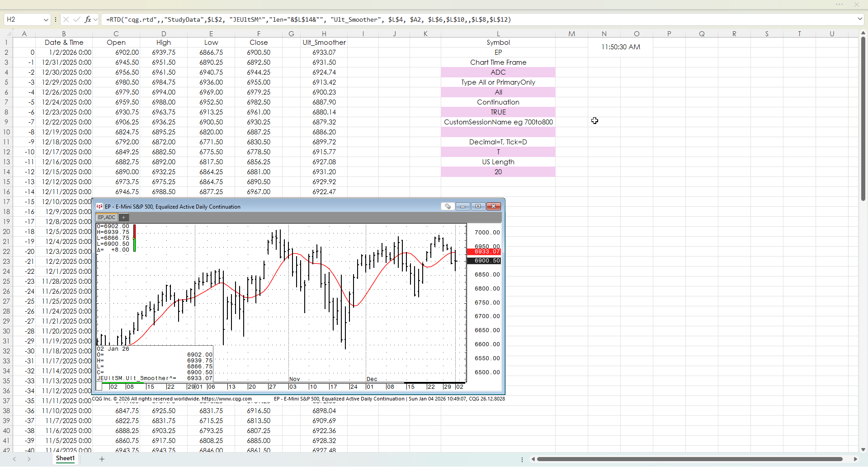Image resolution: width=868 pixels, height=467 pixels.
Task: Confirm formula with the checkmark icon
Action: click(x=76, y=19)
